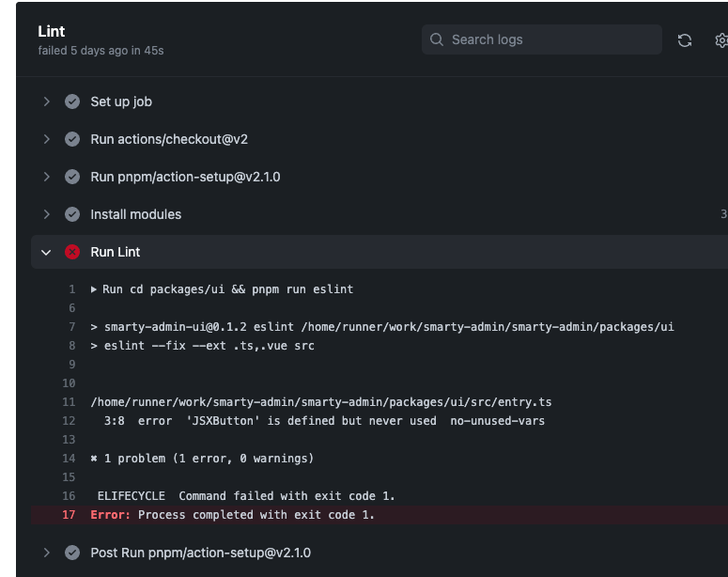Screen dimensions: 728x577
Task: Click the success checkmark icon beside Install modules
Action: (x=72, y=214)
